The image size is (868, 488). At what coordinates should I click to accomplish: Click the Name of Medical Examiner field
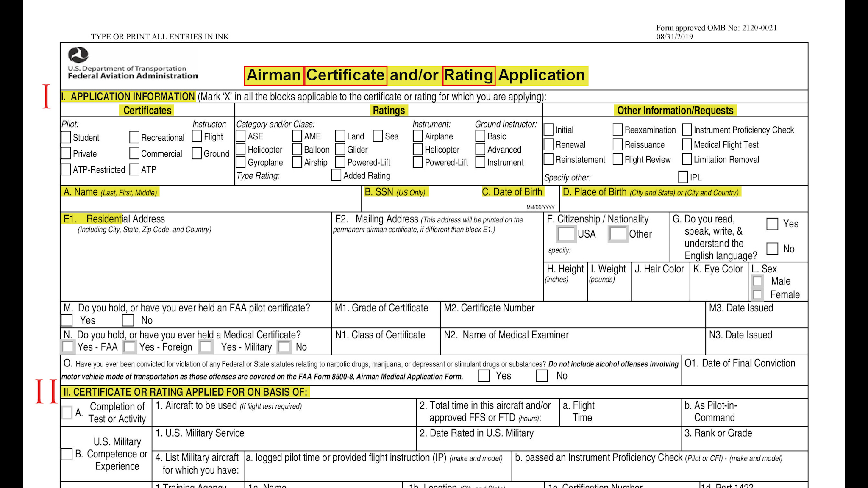tap(573, 341)
